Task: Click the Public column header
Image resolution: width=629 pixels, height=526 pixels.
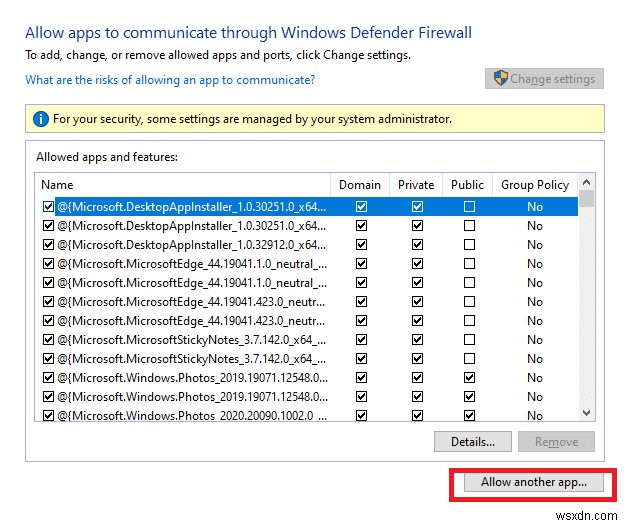Action: 468,185
